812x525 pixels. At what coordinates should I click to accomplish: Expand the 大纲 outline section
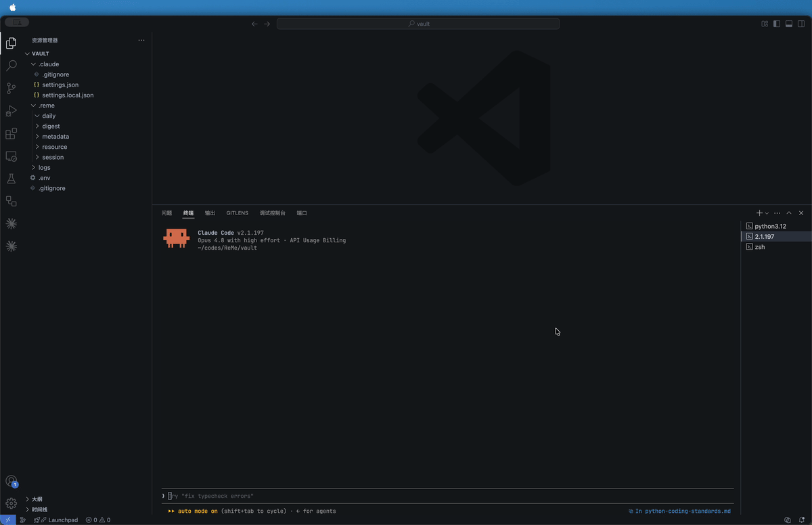click(x=88, y=499)
